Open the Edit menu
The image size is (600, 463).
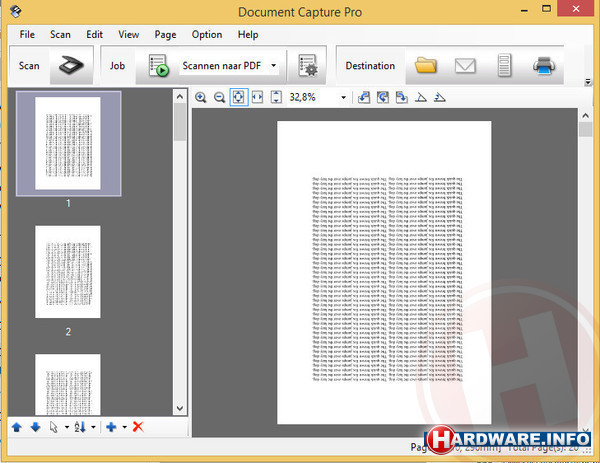pos(94,34)
